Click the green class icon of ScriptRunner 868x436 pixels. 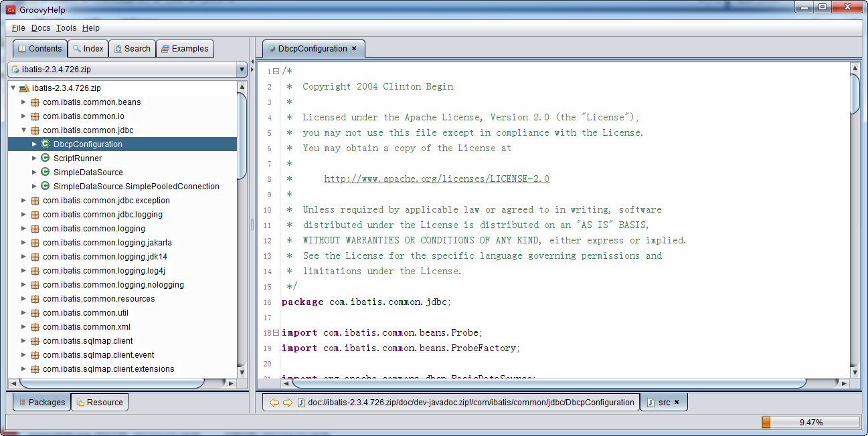pyautogui.click(x=45, y=158)
